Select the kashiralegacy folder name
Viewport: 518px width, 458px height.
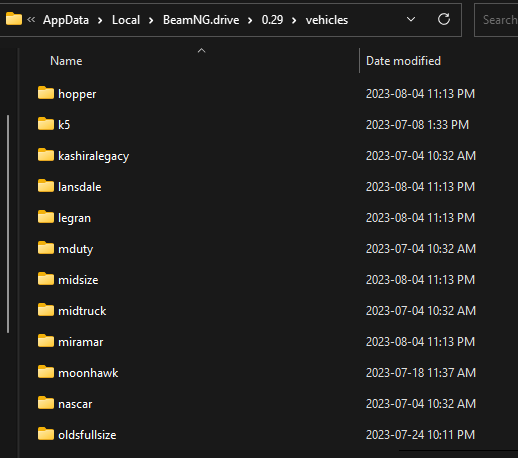coord(94,156)
